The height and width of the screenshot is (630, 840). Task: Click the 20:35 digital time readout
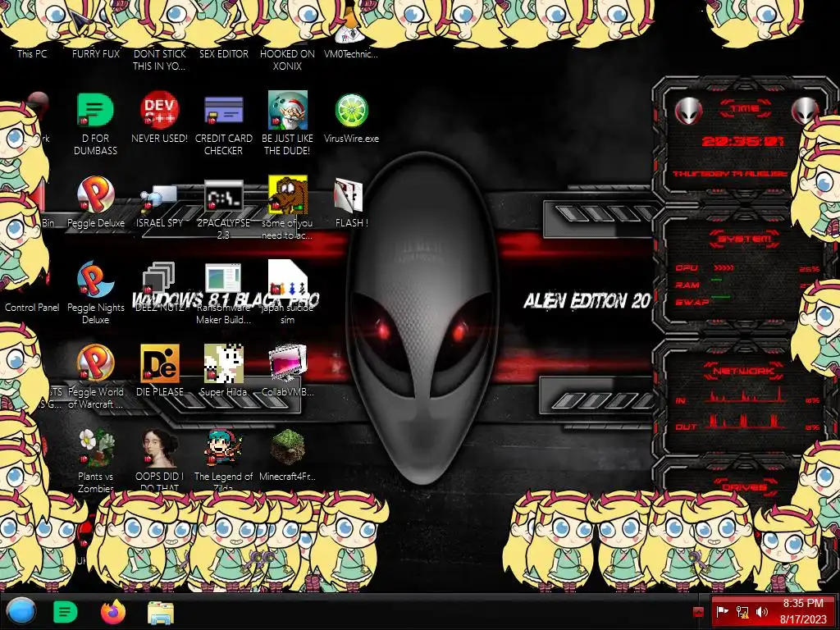[x=742, y=141]
